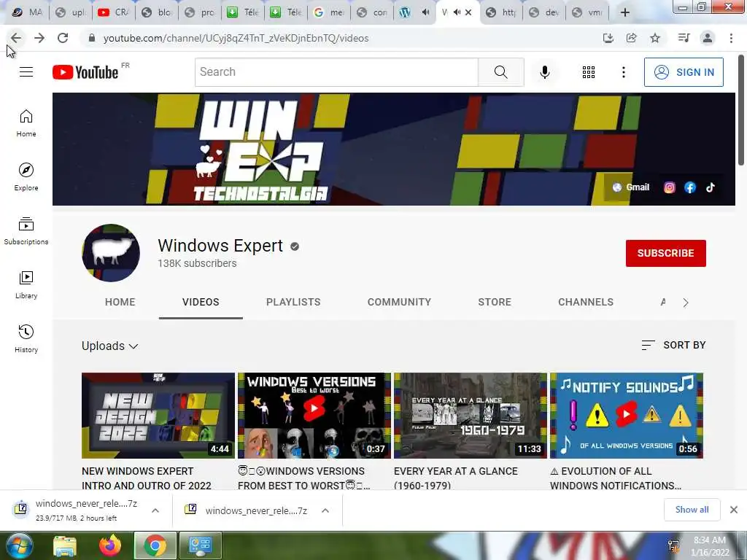
Task: Switch to the PLAYLISTS tab
Action: [x=293, y=302]
